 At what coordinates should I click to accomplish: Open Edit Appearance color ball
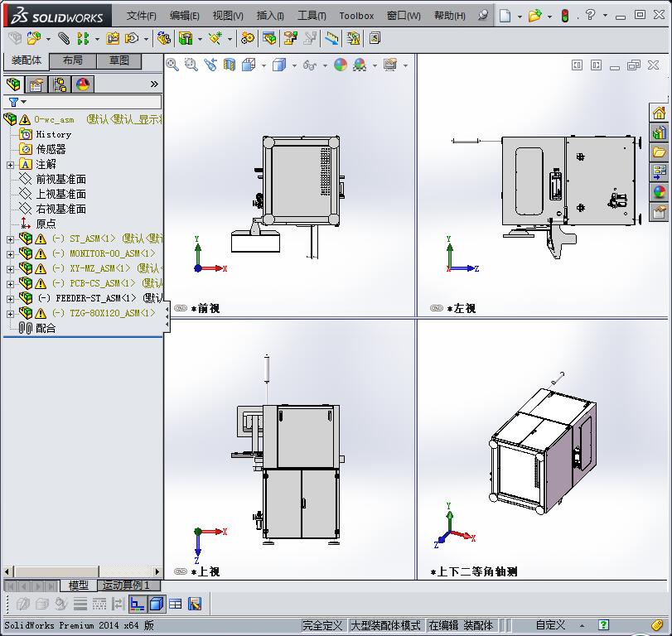pos(341,65)
